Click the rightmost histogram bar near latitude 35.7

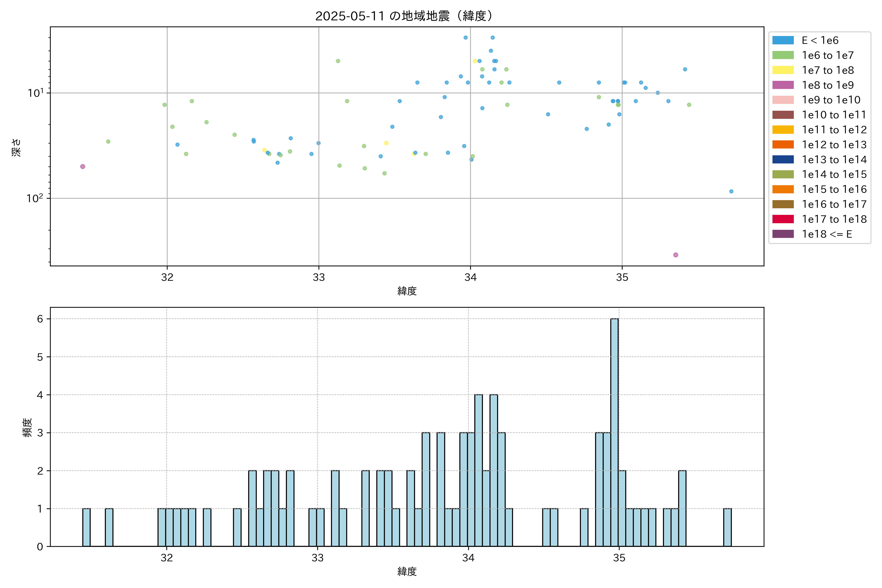pos(727,527)
